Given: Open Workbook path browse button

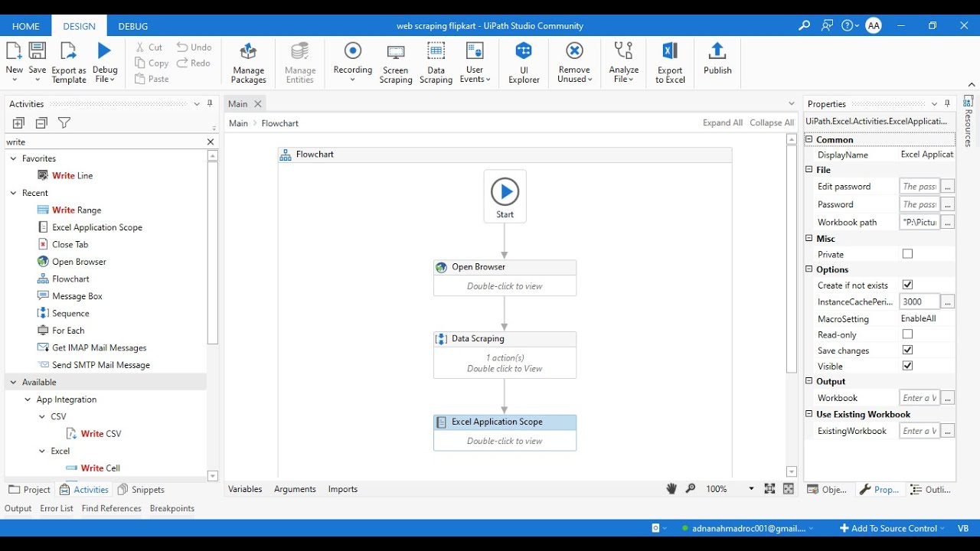Looking at the screenshot, I should tap(948, 222).
